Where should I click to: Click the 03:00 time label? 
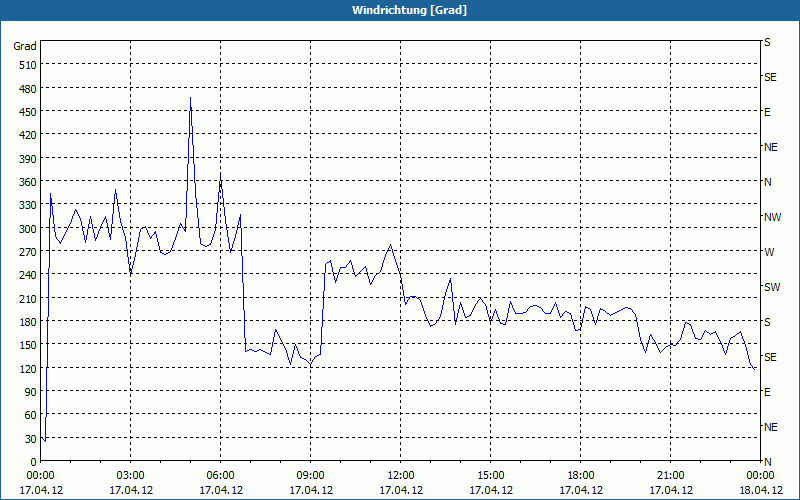(131, 476)
